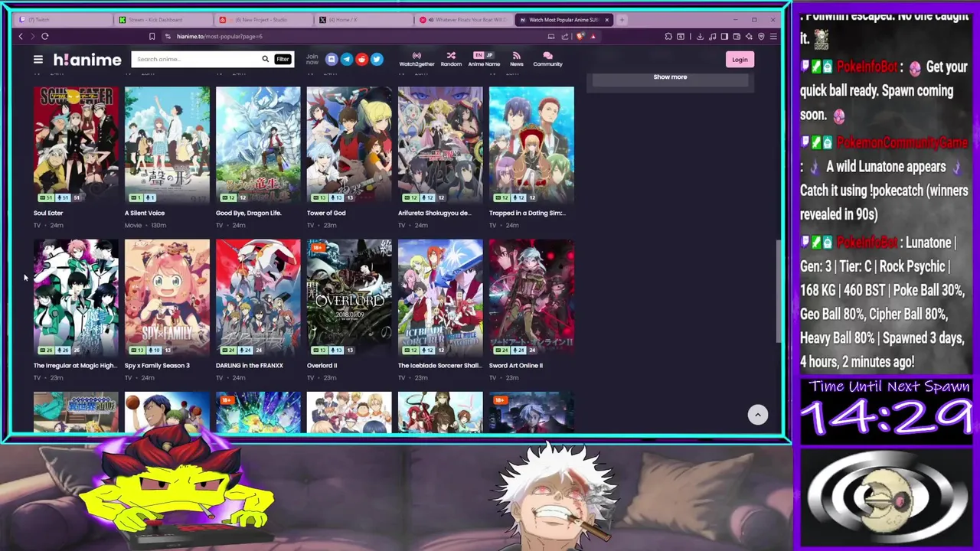
Task: Click the Search anime input field
Action: 195,59
